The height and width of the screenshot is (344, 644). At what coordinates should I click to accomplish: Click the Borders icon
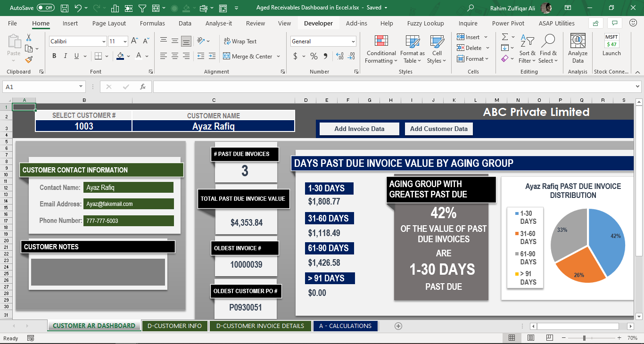98,56
